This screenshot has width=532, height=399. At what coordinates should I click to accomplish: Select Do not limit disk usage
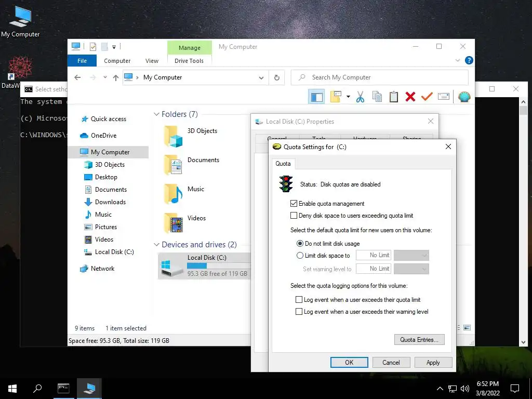pos(300,244)
